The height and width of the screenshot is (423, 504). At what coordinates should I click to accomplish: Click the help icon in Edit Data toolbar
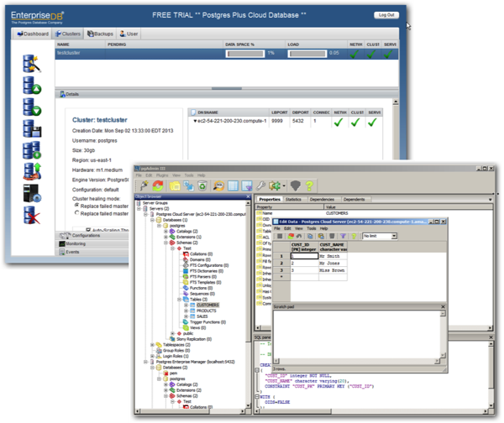(x=354, y=236)
